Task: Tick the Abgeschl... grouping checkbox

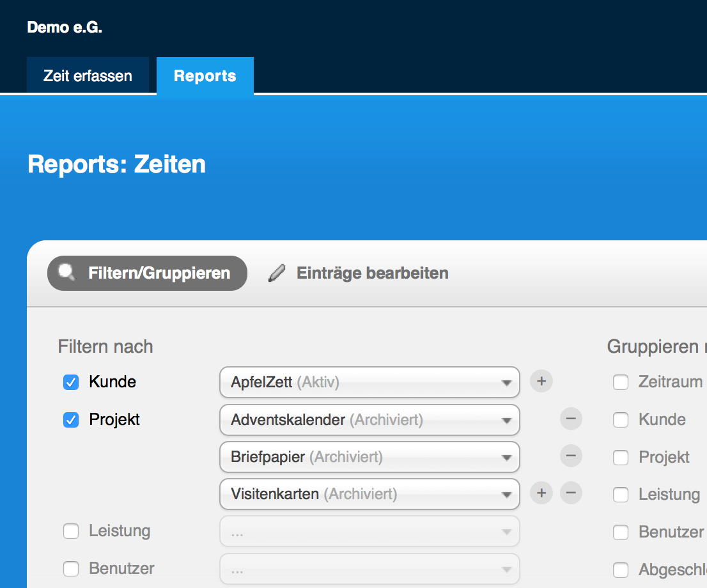Action: click(x=621, y=570)
